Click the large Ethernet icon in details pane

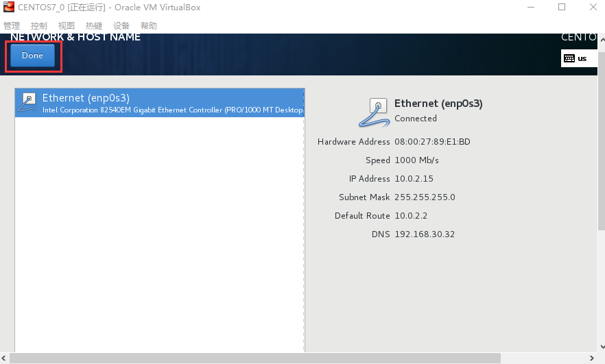coord(374,112)
